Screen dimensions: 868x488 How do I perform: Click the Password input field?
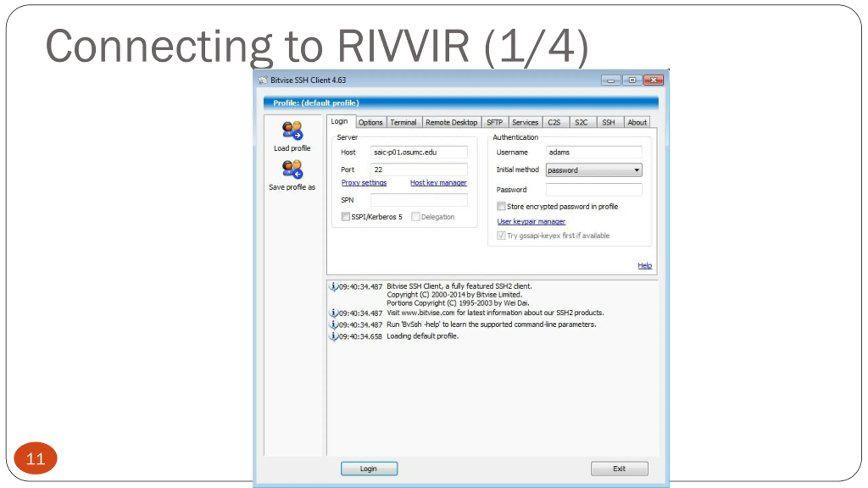594,189
